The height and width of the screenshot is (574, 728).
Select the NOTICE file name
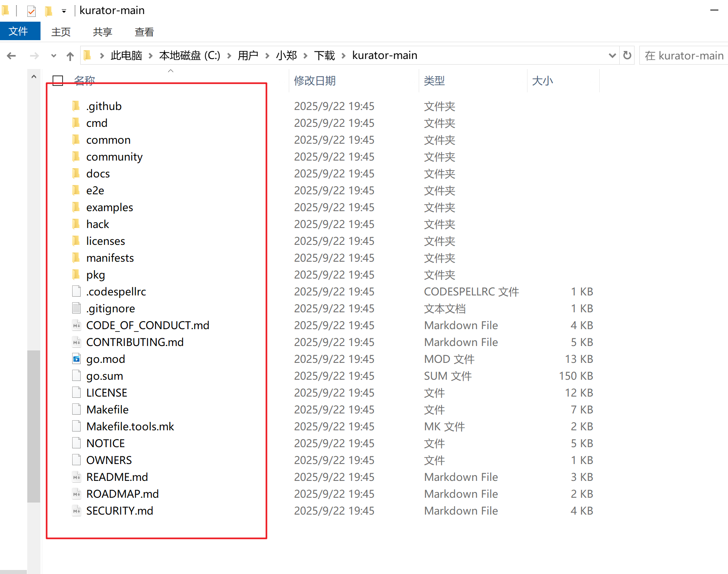pos(105,443)
